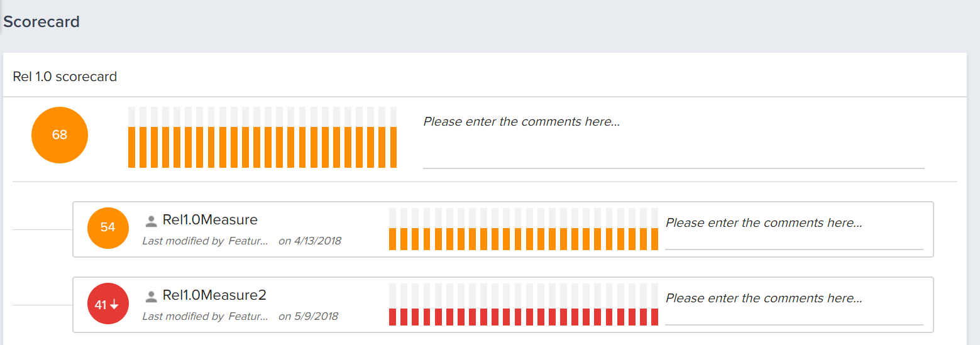Click the red 41 score circle
Image resolution: width=980 pixels, height=345 pixels.
click(x=108, y=304)
